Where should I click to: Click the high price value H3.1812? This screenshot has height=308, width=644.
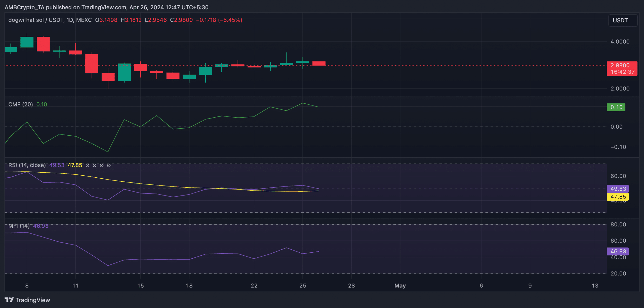pos(131,20)
